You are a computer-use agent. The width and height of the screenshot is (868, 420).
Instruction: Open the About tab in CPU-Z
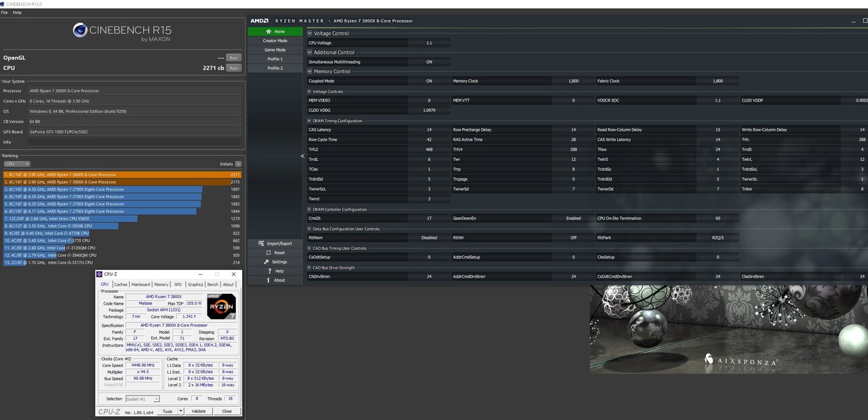[x=229, y=284]
